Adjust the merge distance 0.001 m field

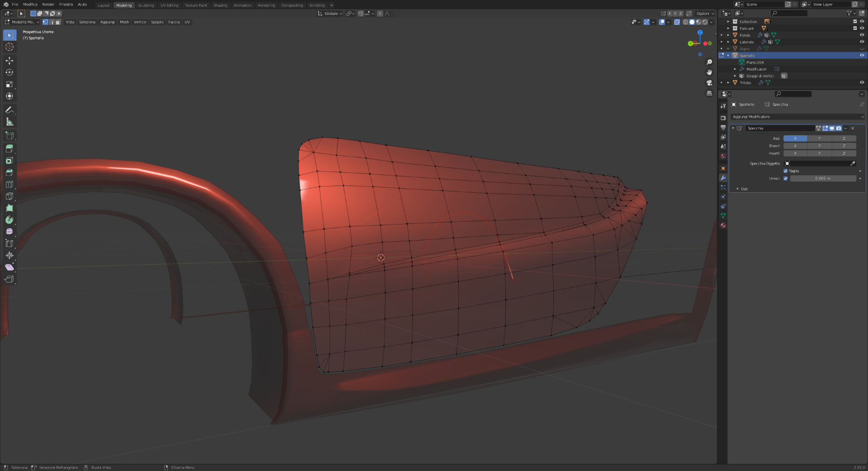pyautogui.click(x=823, y=178)
